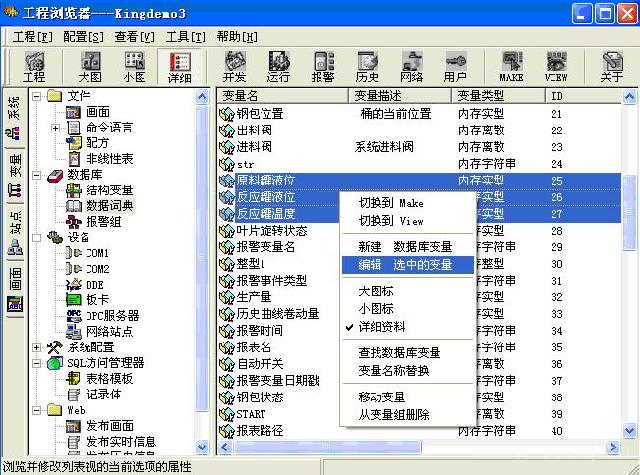Choose 小图标 in context menu
This screenshot has height=475, width=640.
point(407,309)
